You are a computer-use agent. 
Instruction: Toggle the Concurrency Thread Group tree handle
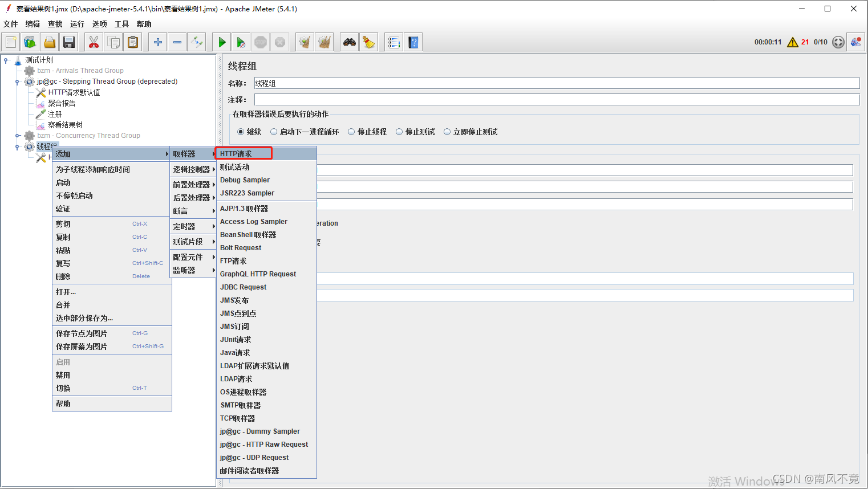click(18, 136)
